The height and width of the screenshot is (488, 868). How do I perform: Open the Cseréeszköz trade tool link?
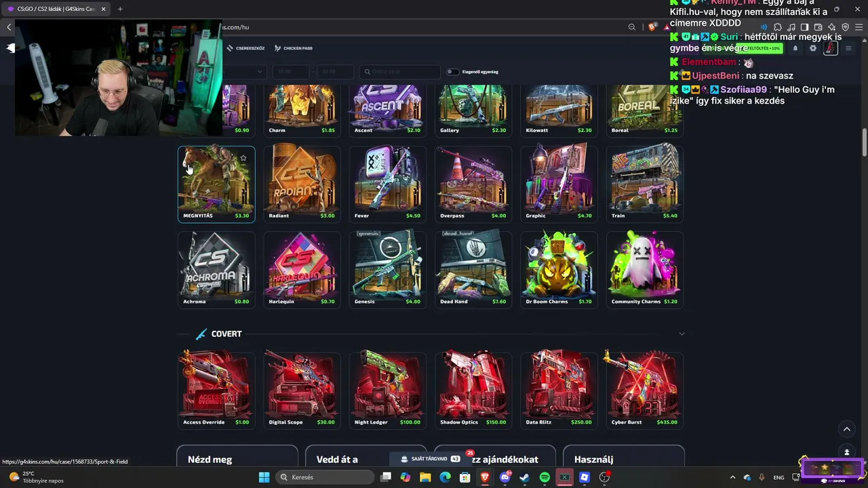pos(245,48)
